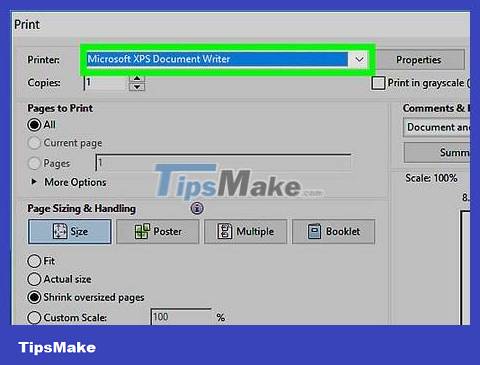
Task: Click the Custom Scale percentage field
Action: click(181, 317)
